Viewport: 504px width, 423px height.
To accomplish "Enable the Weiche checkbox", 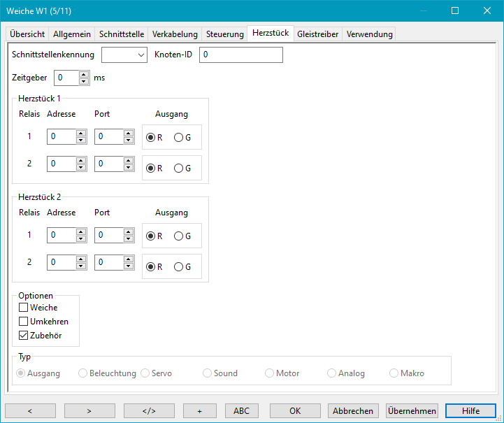I will 24,308.
